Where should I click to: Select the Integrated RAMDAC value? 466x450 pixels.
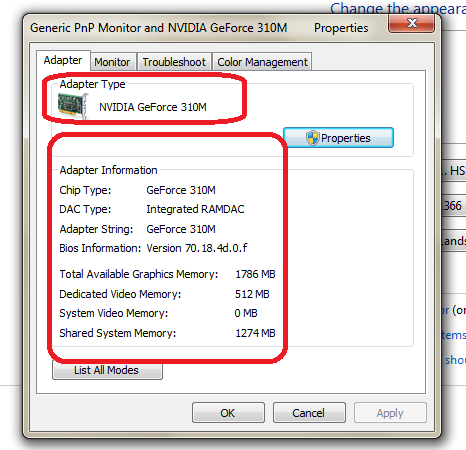pyautogui.click(x=195, y=209)
